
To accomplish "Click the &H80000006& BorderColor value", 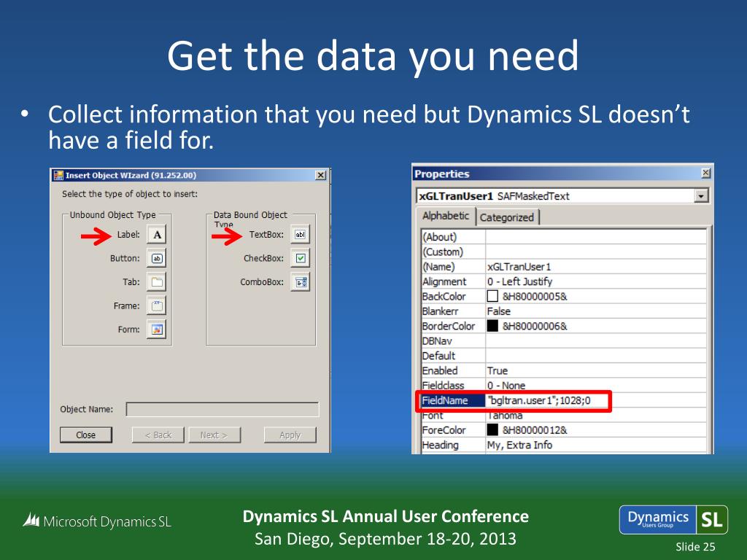I will click(535, 326).
